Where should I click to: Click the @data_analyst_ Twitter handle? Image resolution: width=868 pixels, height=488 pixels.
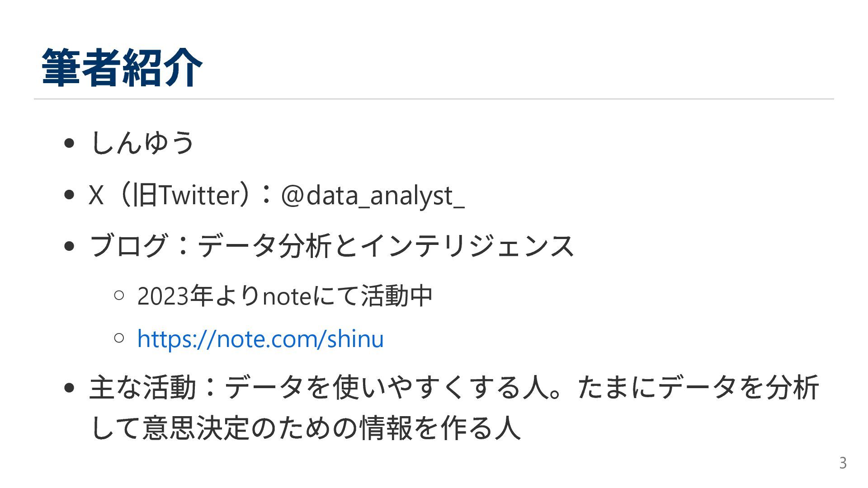point(372,195)
